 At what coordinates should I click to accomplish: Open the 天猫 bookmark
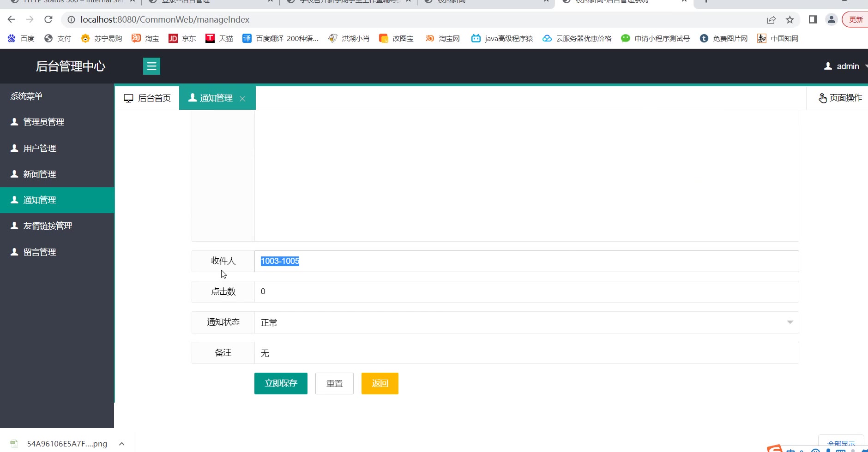[x=219, y=38]
